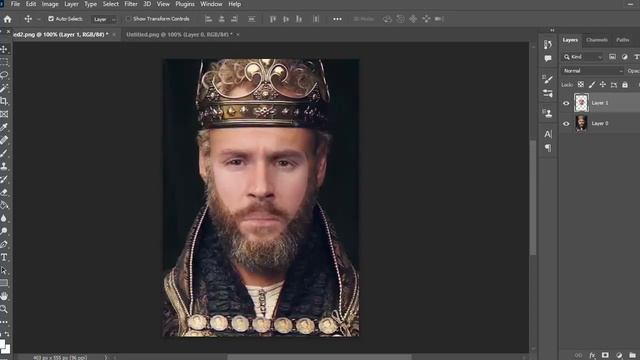Open the Edit Toolbar three-dots button
The height and width of the screenshot is (360, 640).
[x=4, y=322]
